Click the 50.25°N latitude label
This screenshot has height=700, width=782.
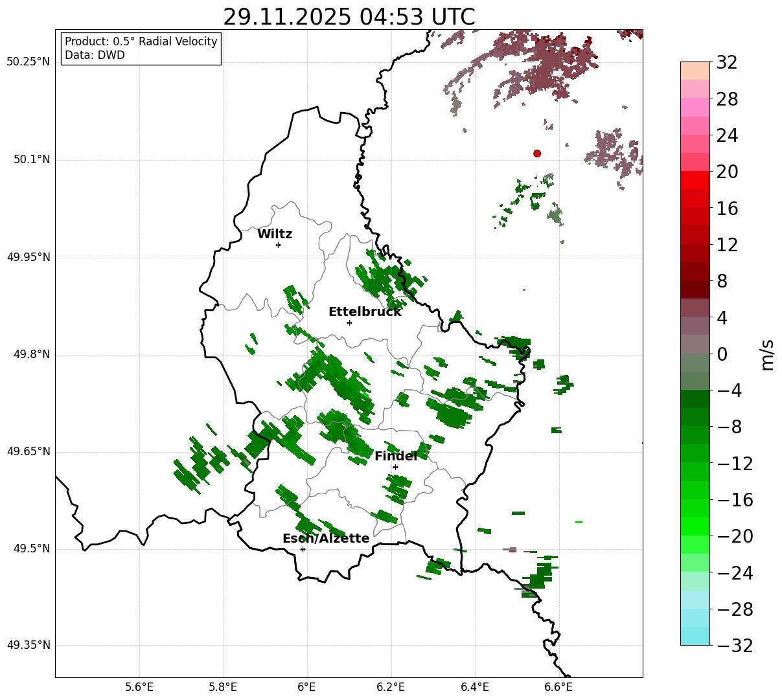[x=28, y=62]
